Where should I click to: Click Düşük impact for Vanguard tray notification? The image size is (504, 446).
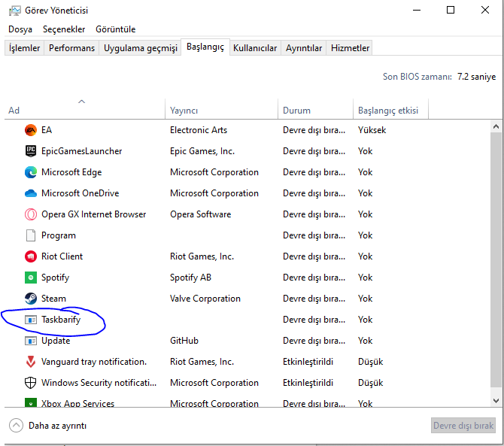371,362
